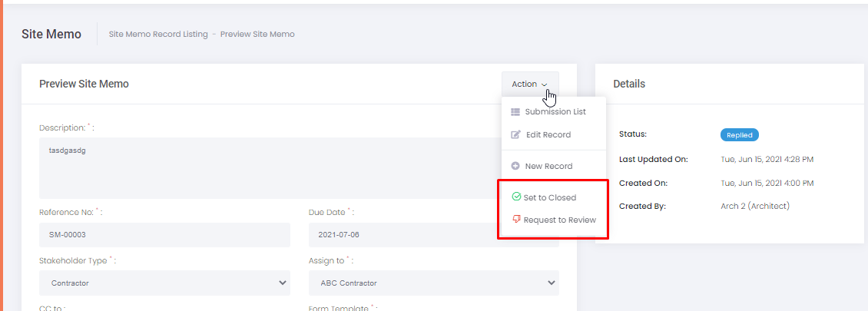The width and height of the screenshot is (868, 311).
Task: Open the Stakeholder Type dropdown showing Contractor
Action: 164,283
